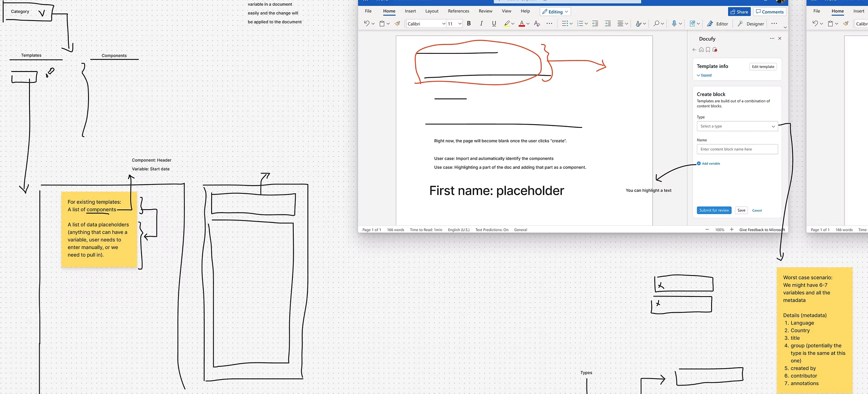This screenshot has width=868, height=394.
Task: Open Docufy notifications bell icon
Action: [715, 50]
